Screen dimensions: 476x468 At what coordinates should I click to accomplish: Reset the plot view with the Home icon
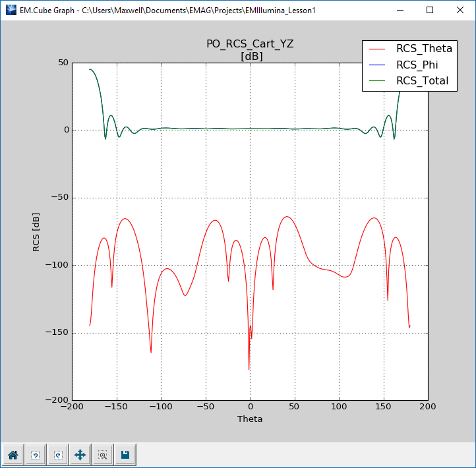(13, 455)
